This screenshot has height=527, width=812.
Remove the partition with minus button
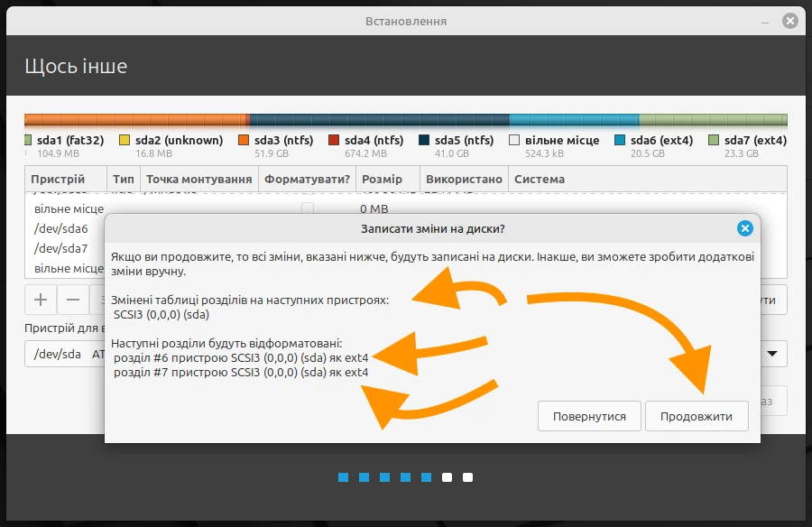coord(73,300)
